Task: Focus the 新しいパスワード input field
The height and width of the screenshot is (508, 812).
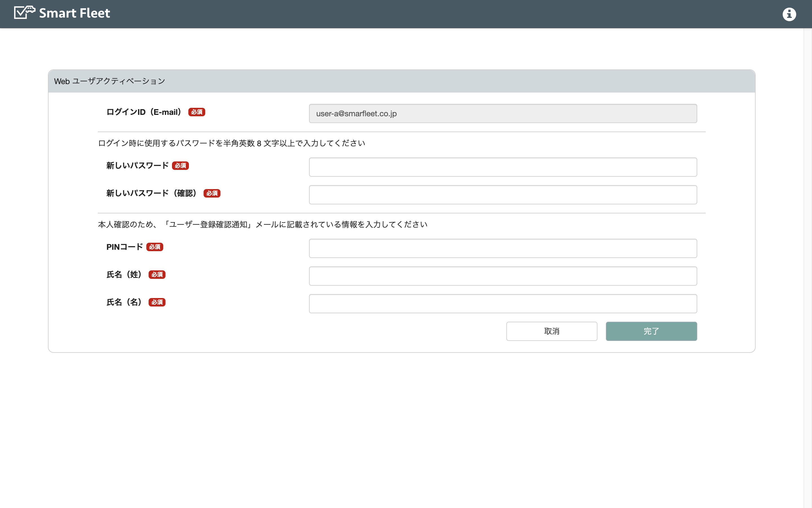Action: click(503, 167)
